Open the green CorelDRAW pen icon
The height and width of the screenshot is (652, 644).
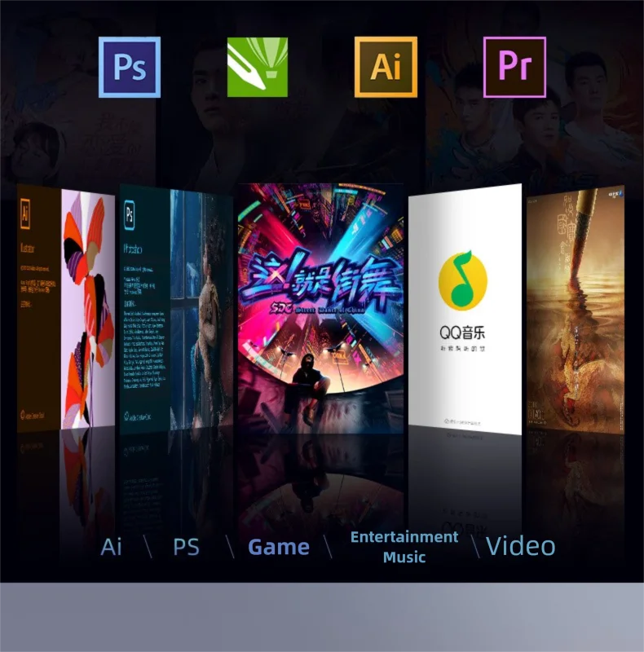click(258, 67)
